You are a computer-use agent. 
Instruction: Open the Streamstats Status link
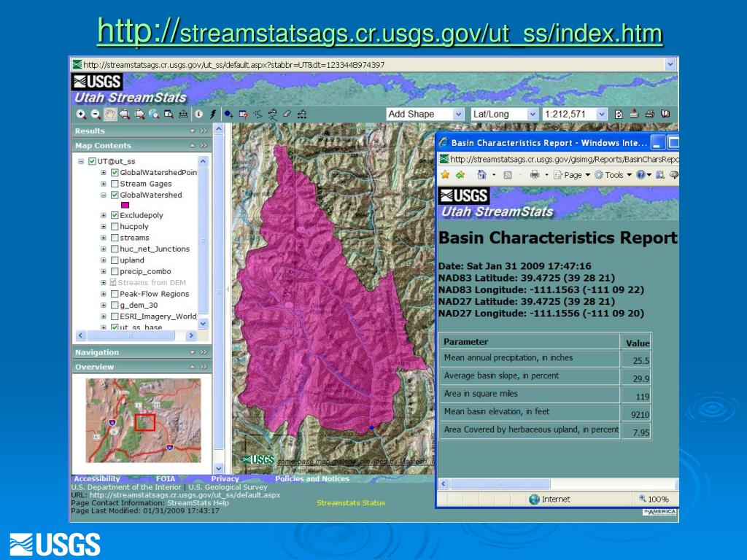351,503
